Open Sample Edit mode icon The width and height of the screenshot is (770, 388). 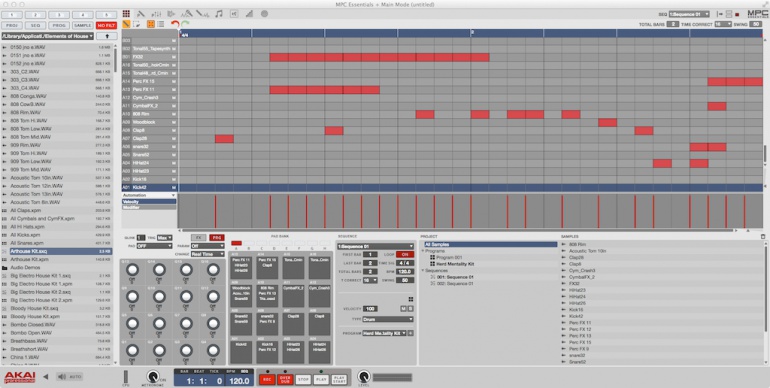tap(202, 14)
